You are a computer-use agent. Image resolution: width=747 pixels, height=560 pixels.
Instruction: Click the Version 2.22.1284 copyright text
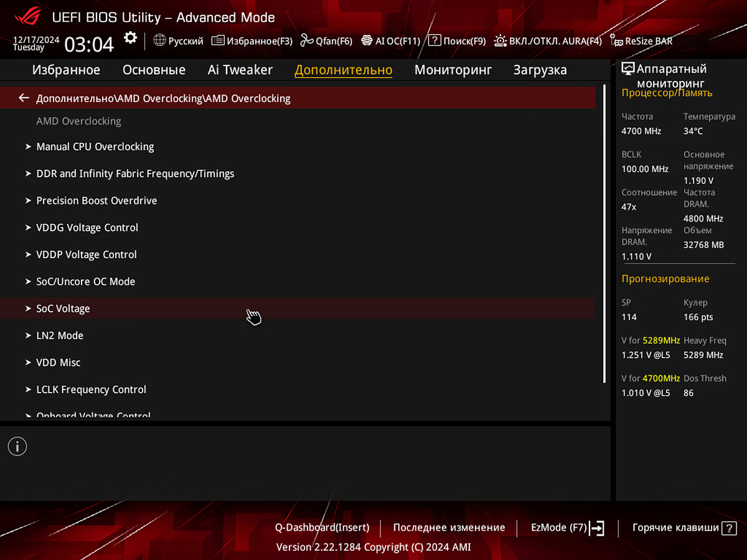(x=374, y=547)
